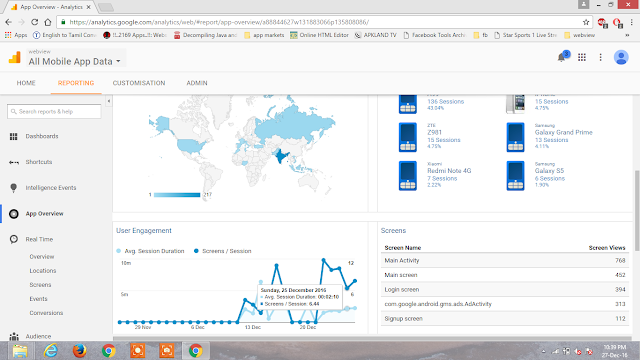The height and width of the screenshot is (360, 640).
Task: Click the user account avatar
Action: (621, 57)
